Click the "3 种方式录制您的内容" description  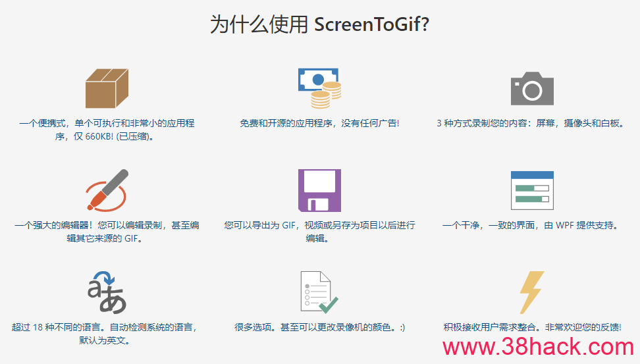pos(532,124)
